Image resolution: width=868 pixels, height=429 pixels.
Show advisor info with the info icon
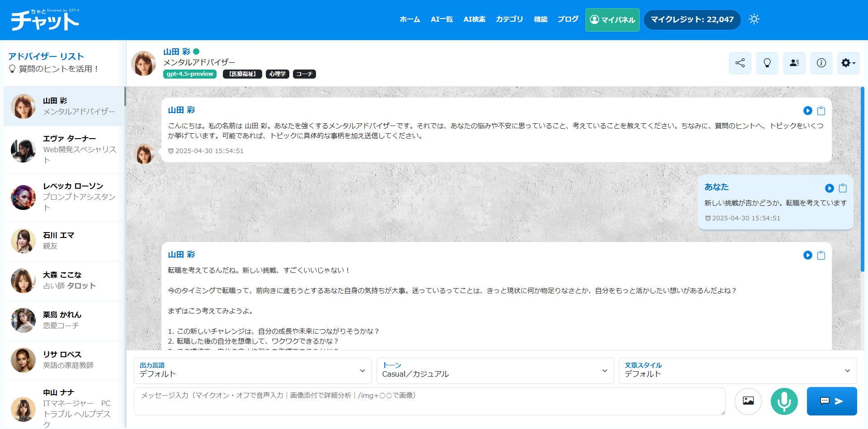(821, 63)
